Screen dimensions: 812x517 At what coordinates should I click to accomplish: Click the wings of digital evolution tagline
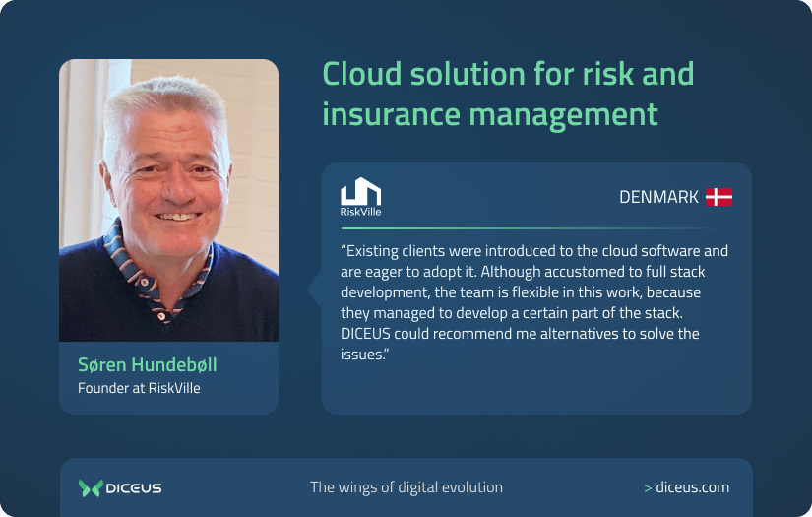coord(406,487)
